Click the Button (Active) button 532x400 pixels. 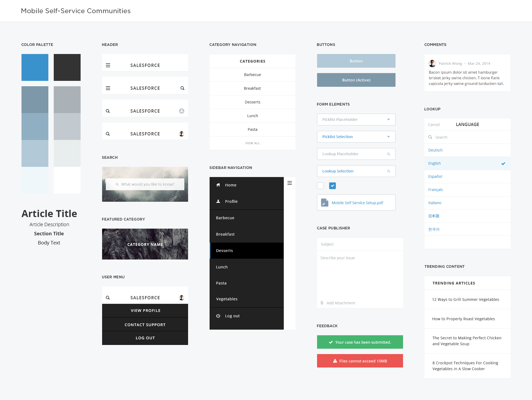pyautogui.click(x=356, y=80)
